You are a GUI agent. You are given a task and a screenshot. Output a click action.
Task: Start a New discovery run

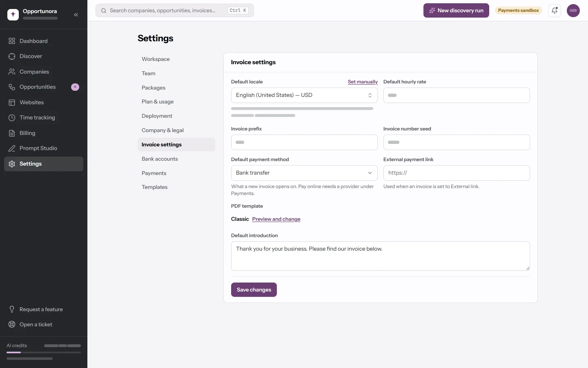456,11
